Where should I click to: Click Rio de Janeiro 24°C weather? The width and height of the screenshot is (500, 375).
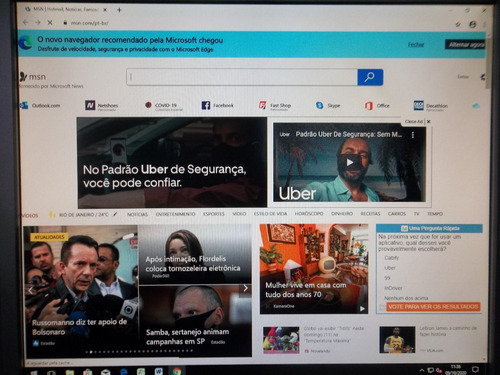click(x=84, y=214)
